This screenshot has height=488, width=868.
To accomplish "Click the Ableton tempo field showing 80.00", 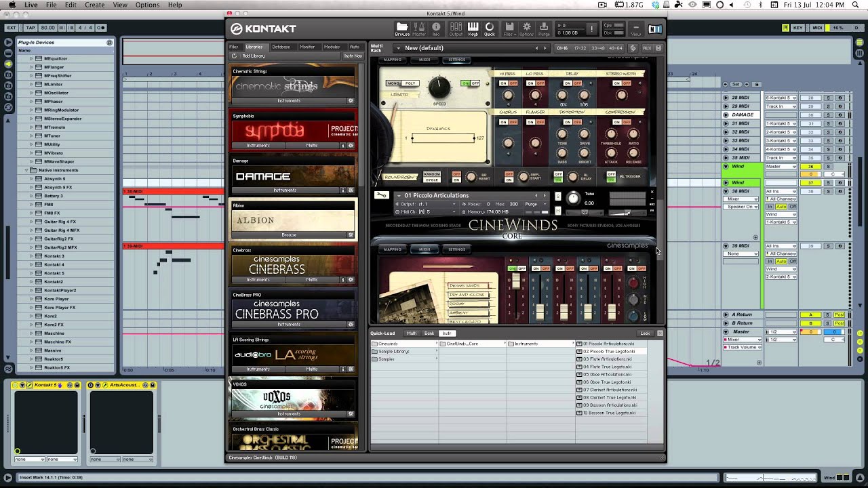I will (x=47, y=28).
